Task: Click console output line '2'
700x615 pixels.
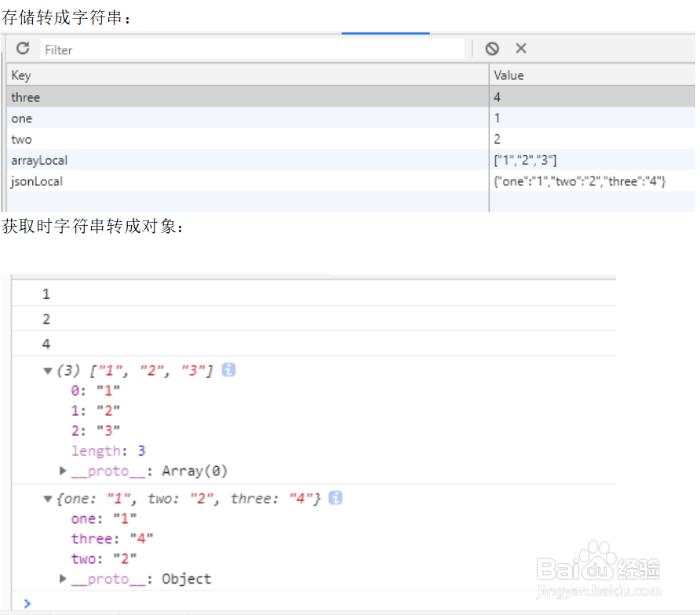Action: point(46,318)
